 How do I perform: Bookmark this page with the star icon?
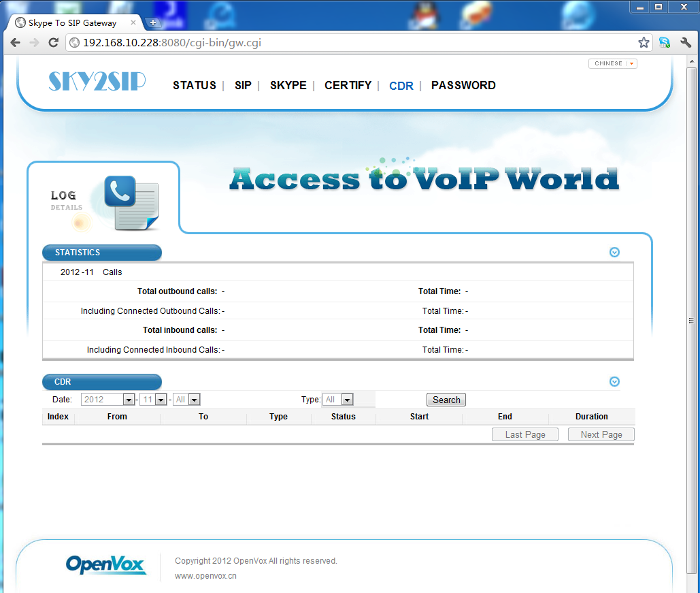pyautogui.click(x=644, y=42)
